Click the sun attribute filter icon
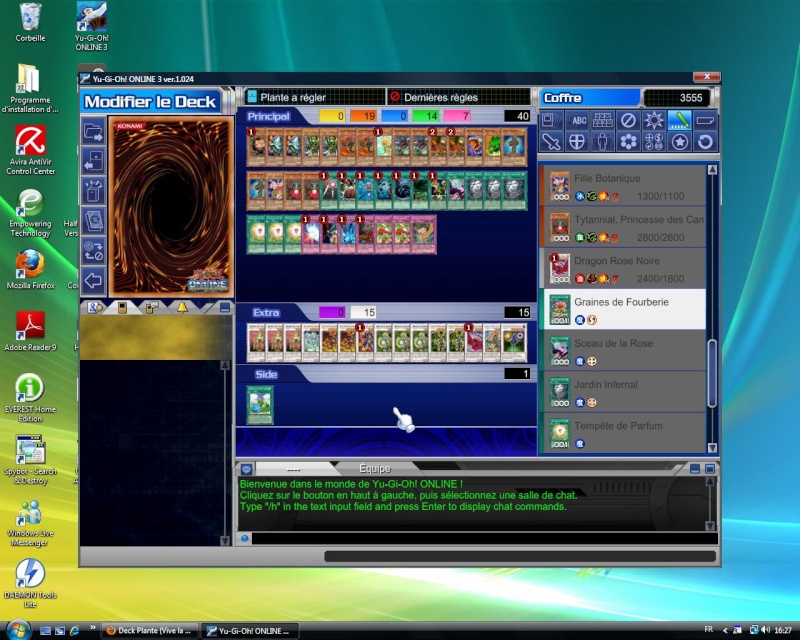800x640 pixels. tap(654, 120)
